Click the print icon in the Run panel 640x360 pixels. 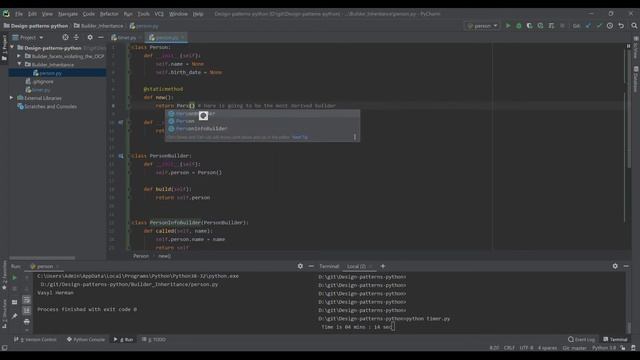pyautogui.click(x=27, y=322)
